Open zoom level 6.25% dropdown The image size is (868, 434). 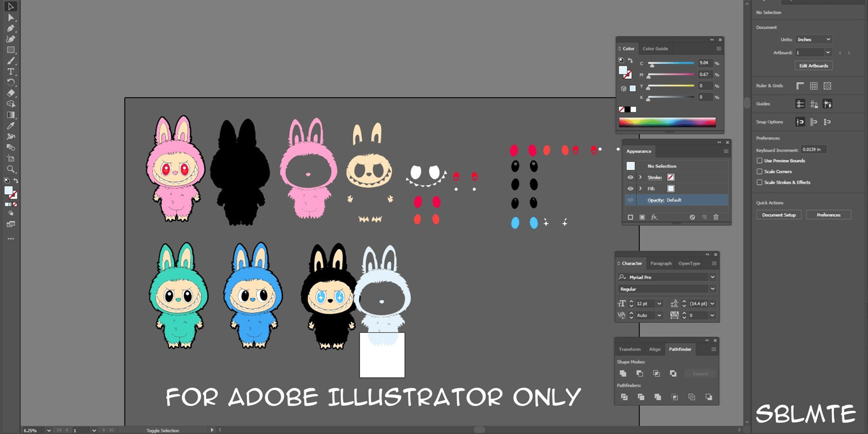click(x=49, y=431)
